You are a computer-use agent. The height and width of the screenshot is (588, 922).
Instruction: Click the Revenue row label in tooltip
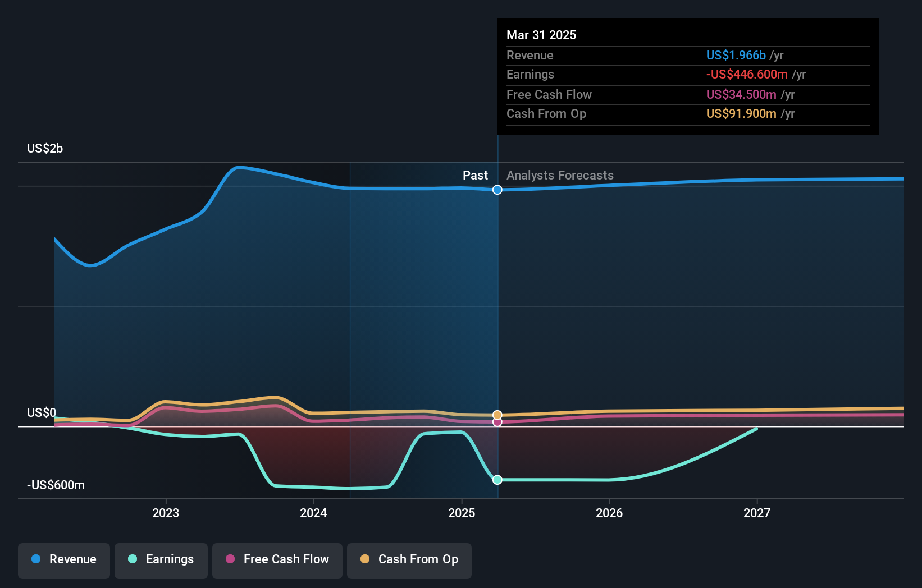pos(530,55)
